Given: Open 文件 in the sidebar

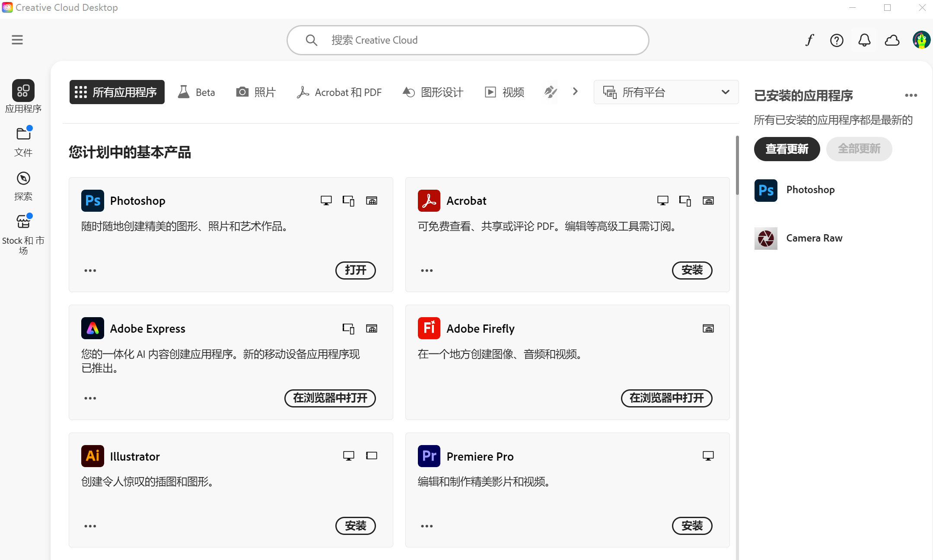Looking at the screenshot, I should coord(23,141).
